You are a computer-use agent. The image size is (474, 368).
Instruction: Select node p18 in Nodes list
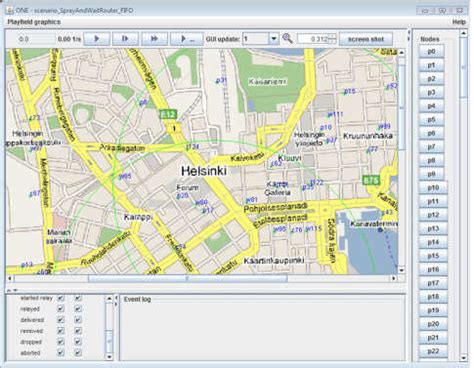[433, 296]
